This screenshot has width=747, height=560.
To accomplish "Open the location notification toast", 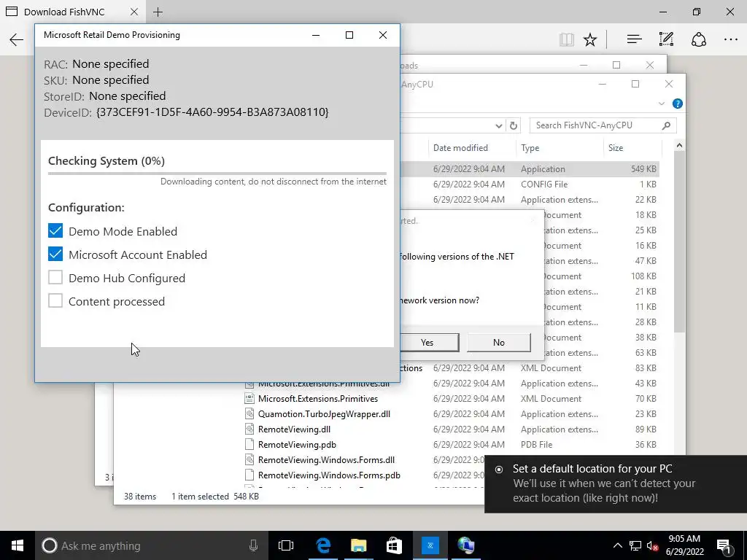I will click(616, 484).
